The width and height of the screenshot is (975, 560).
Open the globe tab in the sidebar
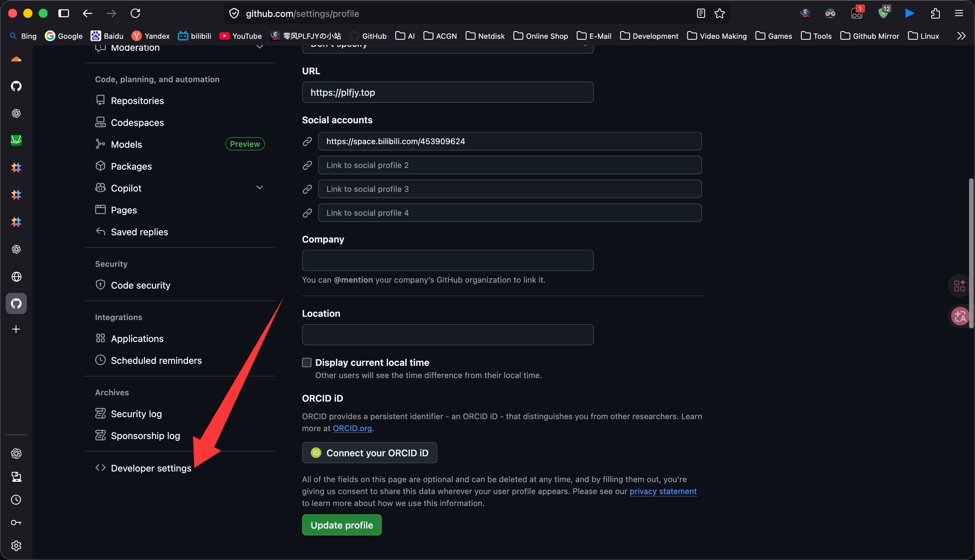[x=16, y=277]
